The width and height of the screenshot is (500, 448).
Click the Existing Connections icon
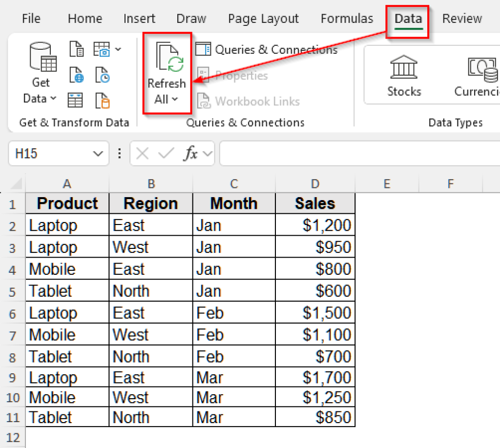pos(102,100)
